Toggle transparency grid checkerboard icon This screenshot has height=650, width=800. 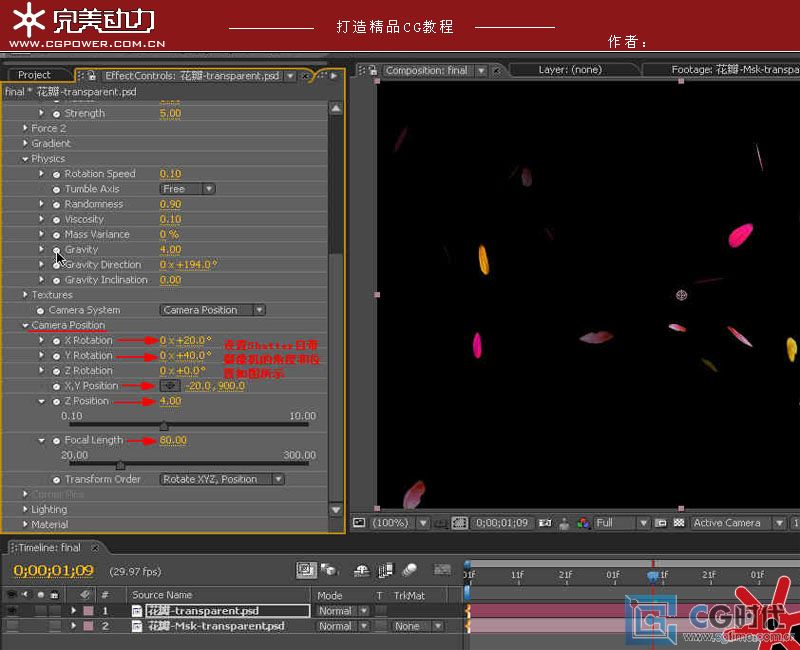(x=679, y=523)
